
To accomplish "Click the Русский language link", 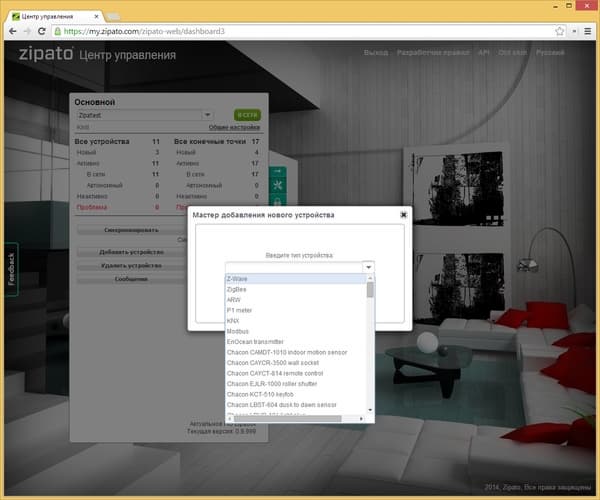I will [550, 52].
